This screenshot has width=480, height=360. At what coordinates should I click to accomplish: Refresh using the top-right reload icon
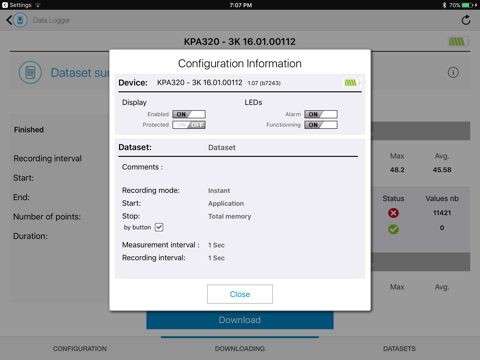coord(466,20)
